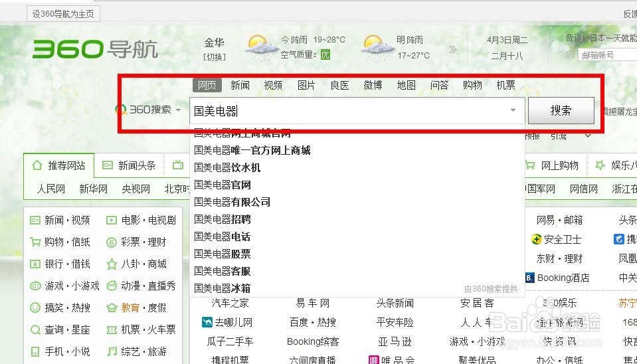The height and width of the screenshot is (364, 637).
Task: Open the 人民网 link
Action: tap(50, 189)
